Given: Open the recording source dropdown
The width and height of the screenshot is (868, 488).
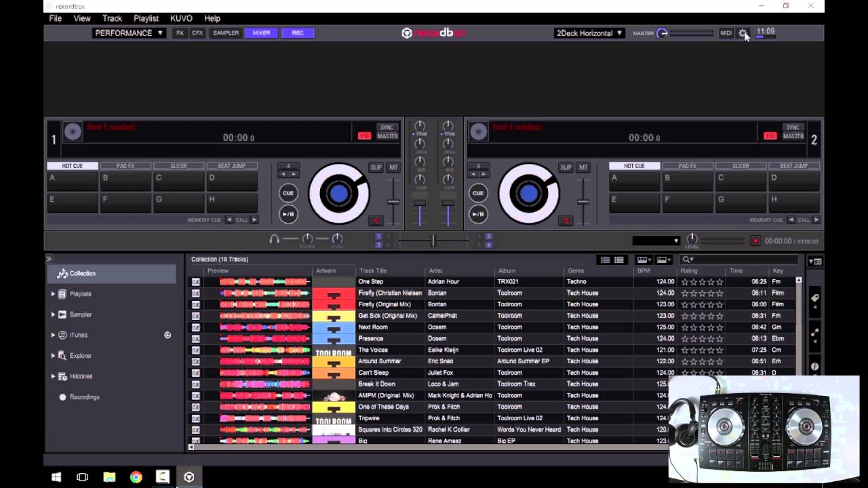Looking at the screenshot, I should coord(656,241).
